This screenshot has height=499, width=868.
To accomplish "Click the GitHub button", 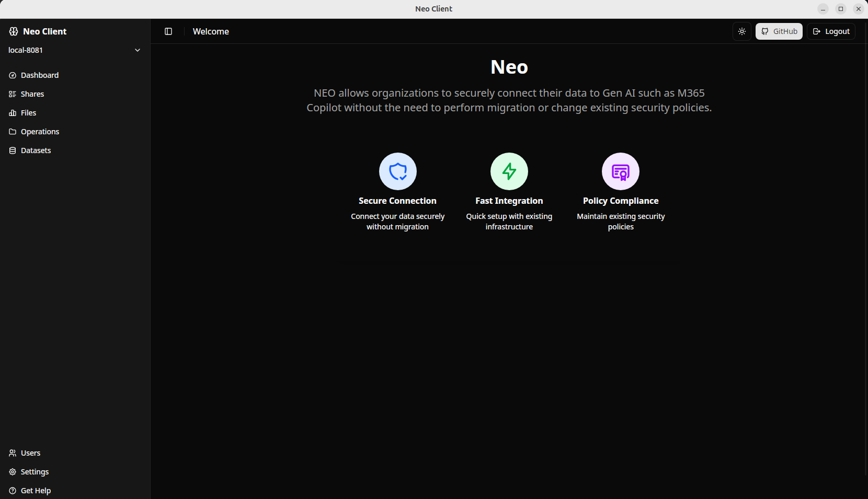I will (x=779, y=31).
